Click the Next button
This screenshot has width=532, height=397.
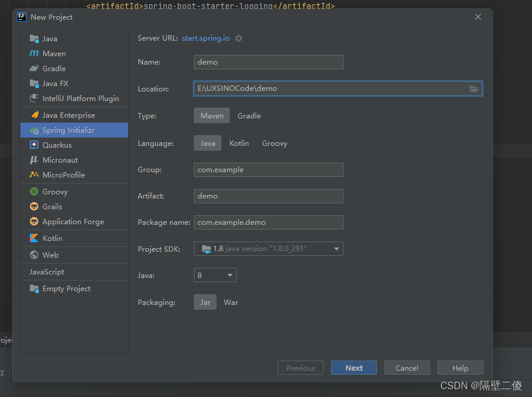click(x=354, y=367)
